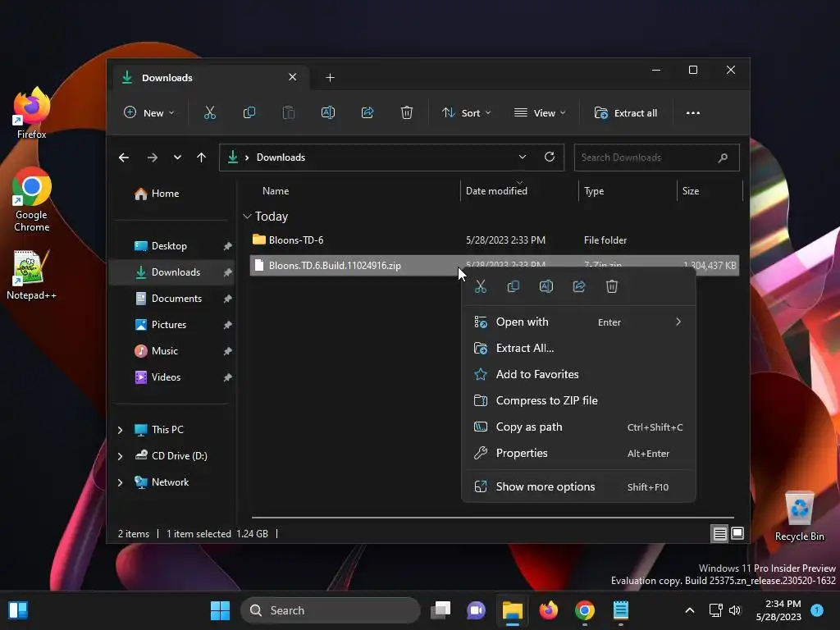This screenshot has height=630, width=840.
Task: Open Firefox desktop shortcut
Action: (x=31, y=113)
